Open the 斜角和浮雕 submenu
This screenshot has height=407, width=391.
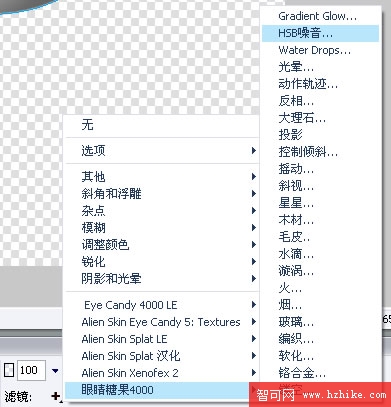tap(162, 193)
